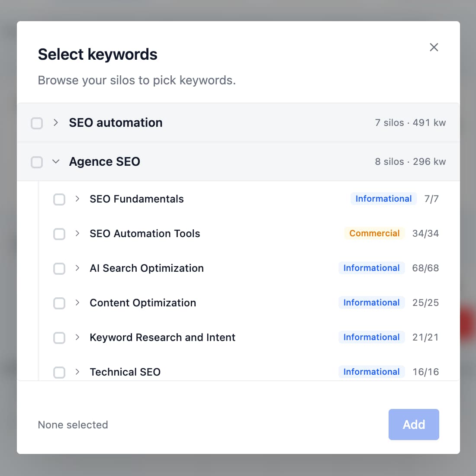Image resolution: width=476 pixels, height=476 pixels.
Task: Check the SEO automation checkbox
Action: tap(37, 123)
